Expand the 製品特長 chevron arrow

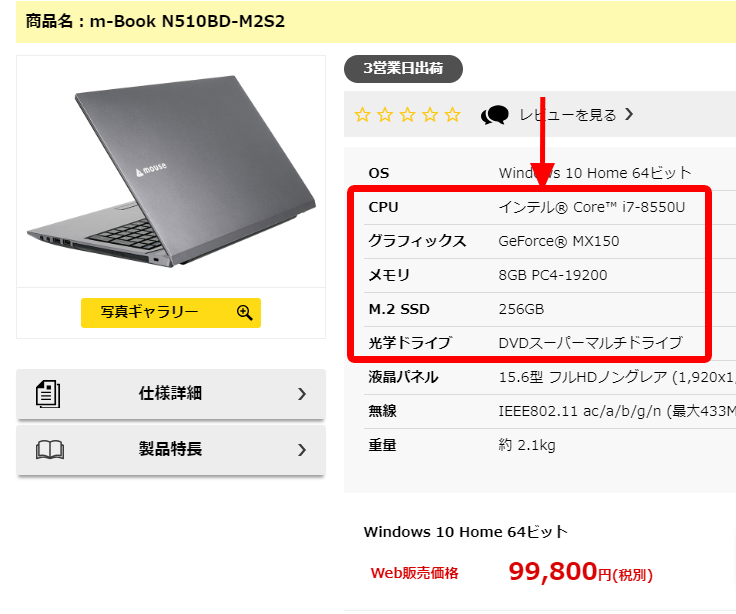pos(302,450)
